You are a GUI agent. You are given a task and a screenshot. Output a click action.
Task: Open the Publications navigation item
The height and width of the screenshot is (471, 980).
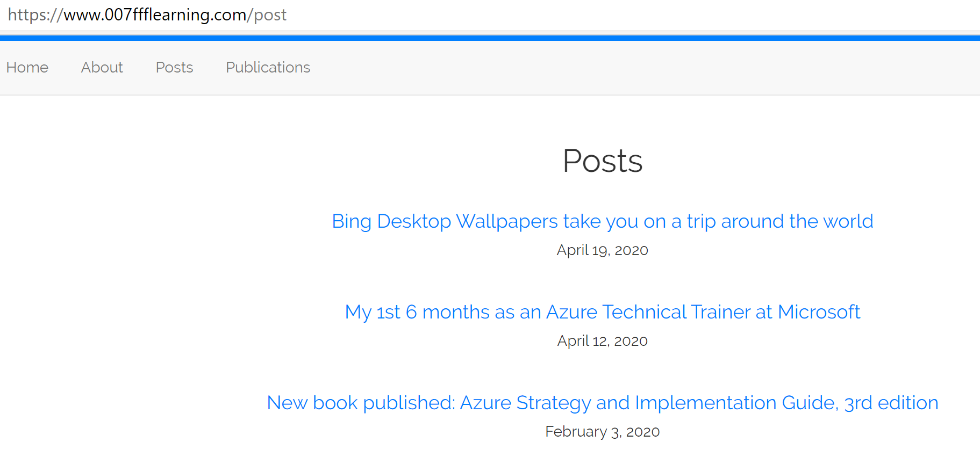268,67
